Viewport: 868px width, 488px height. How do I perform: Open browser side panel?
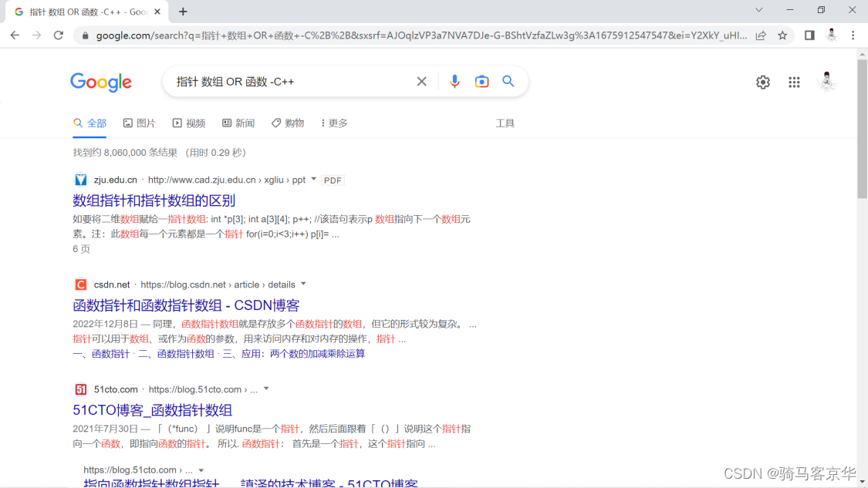click(809, 35)
